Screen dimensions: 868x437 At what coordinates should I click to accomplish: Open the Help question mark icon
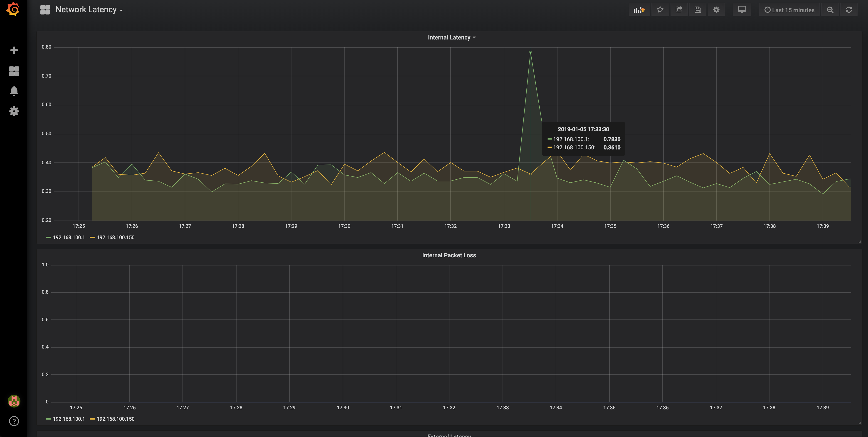click(14, 421)
